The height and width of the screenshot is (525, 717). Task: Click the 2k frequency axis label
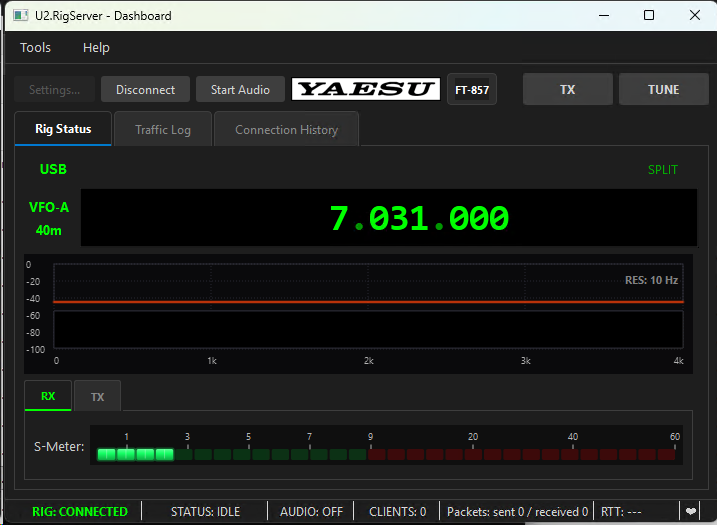(369, 361)
